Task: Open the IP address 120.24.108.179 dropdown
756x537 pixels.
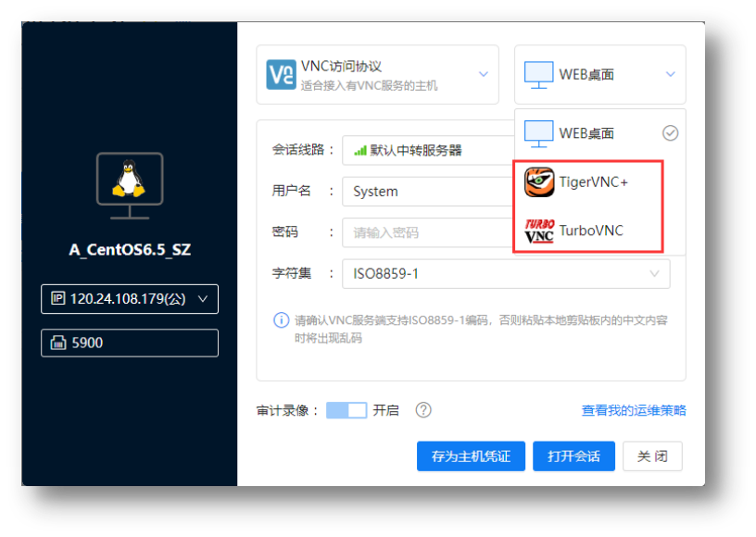Action: (129, 299)
